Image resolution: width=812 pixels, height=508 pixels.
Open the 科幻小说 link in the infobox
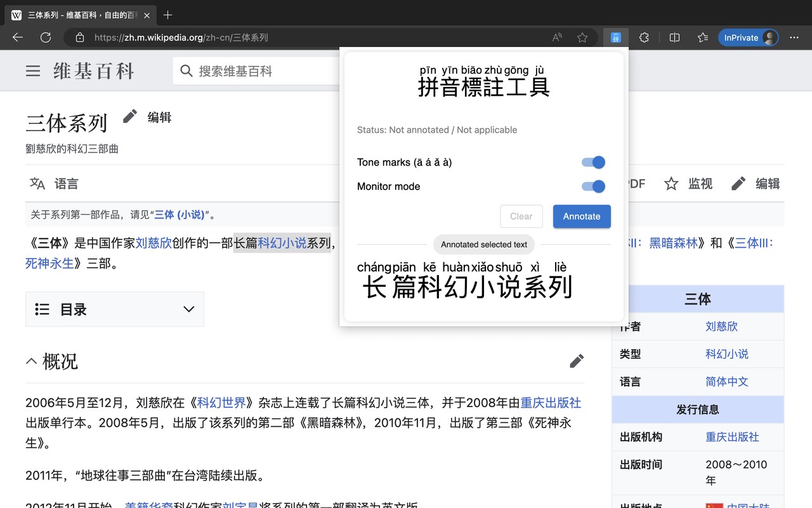727,354
